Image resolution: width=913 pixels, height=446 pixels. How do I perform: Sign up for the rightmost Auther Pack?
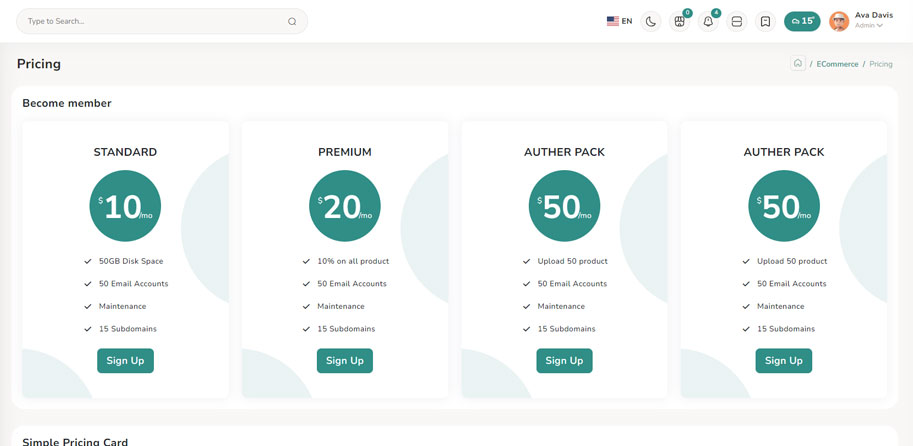pos(784,361)
